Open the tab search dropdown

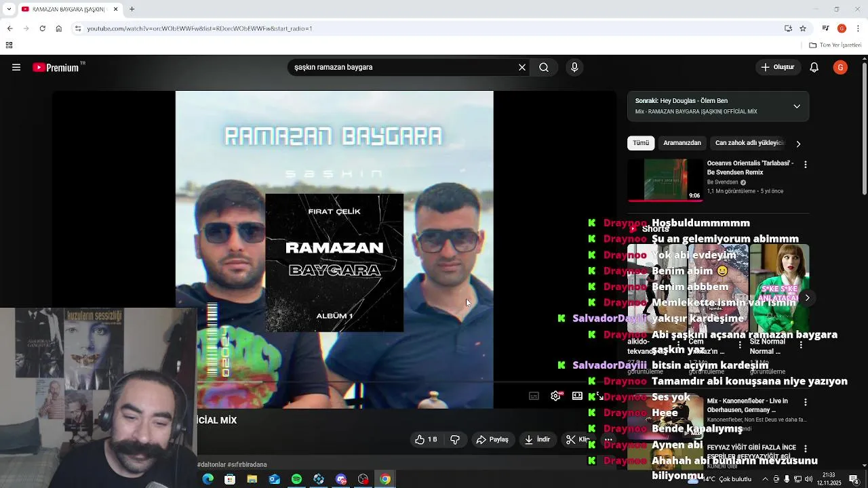tap(8, 9)
